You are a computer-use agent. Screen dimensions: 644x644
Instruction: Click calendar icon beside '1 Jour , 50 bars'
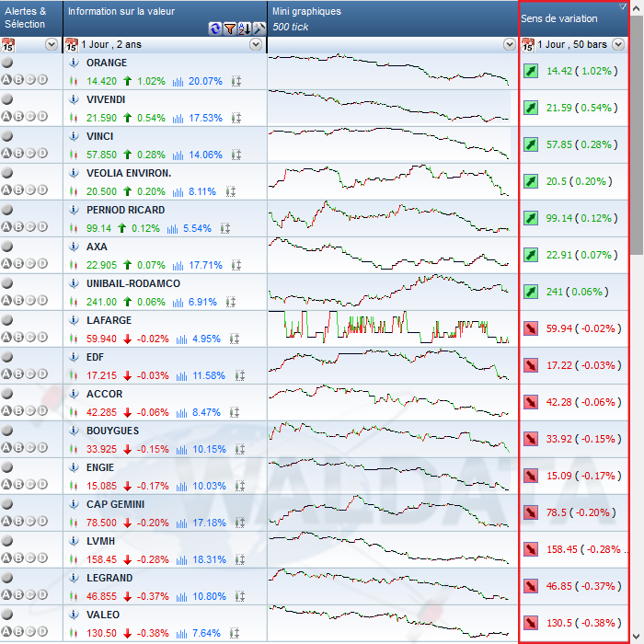click(x=528, y=44)
